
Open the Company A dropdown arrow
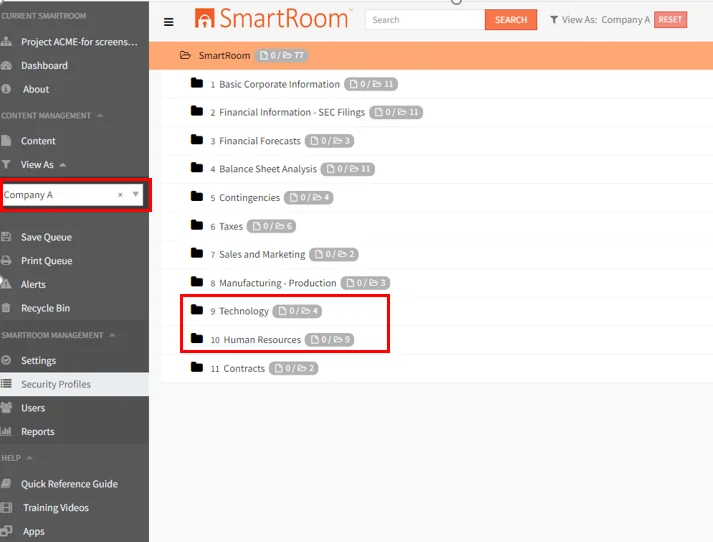(x=136, y=194)
